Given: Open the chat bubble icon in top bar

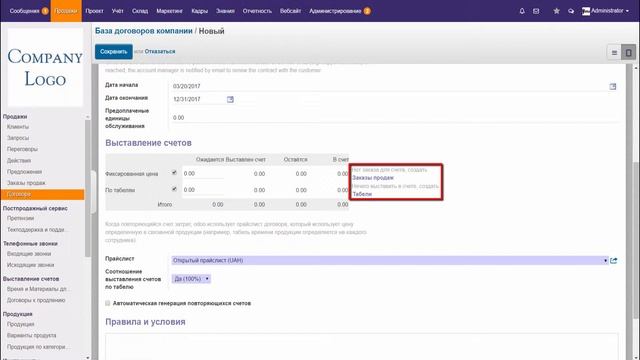Looking at the screenshot, I should point(571,11).
